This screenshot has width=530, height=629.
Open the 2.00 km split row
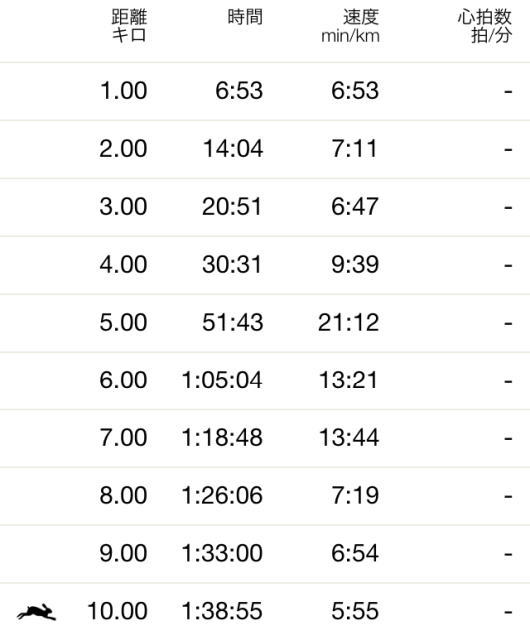(x=265, y=149)
